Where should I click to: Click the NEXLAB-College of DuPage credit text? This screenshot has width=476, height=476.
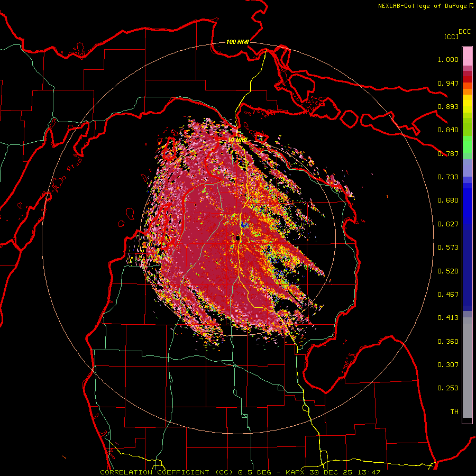coord(422,6)
